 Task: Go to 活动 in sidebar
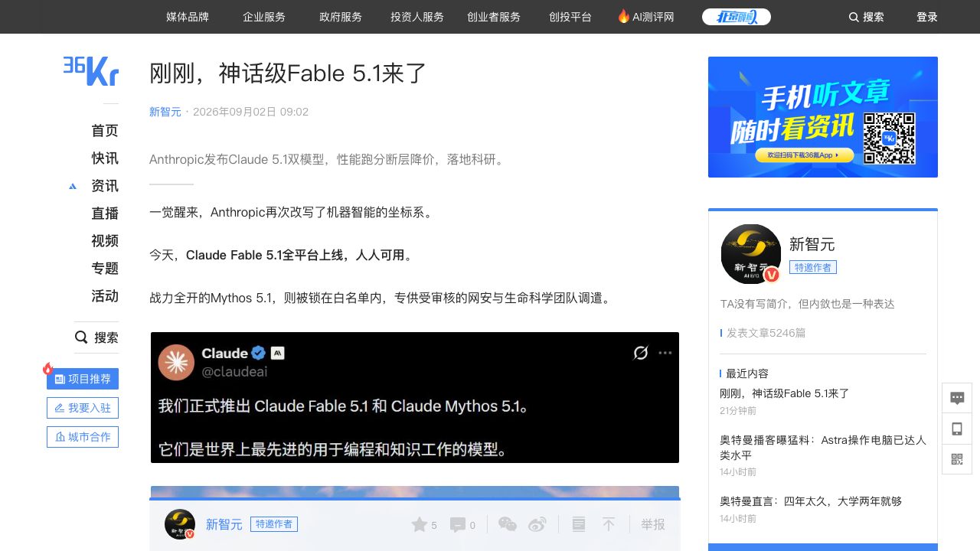coord(105,296)
